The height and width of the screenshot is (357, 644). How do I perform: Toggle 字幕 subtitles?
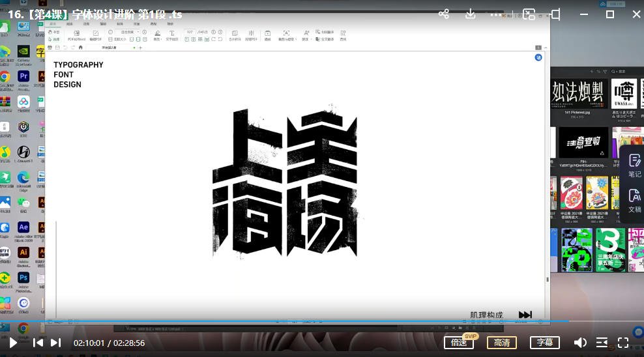tap(544, 343)
